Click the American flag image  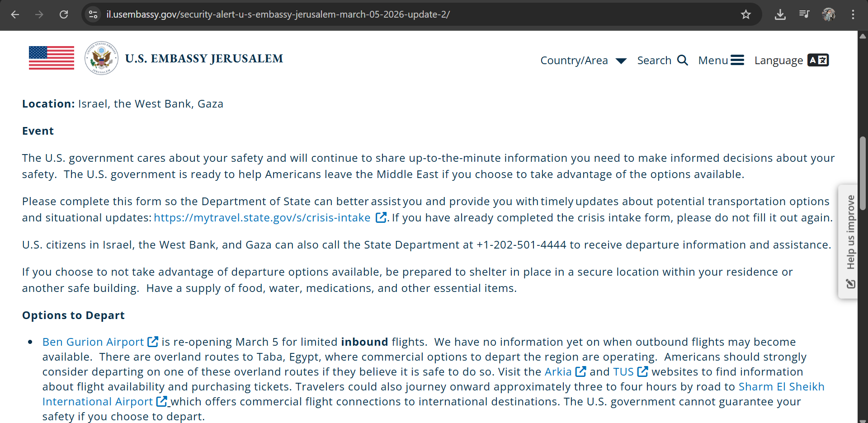pos(52,58)
